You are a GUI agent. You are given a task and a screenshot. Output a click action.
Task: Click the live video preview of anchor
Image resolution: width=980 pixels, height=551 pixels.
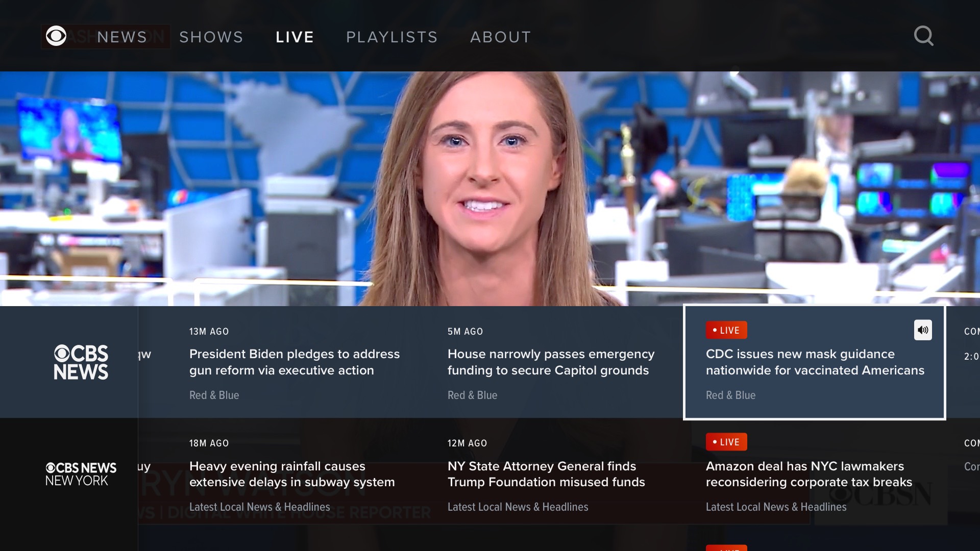(x=490, y=189)
